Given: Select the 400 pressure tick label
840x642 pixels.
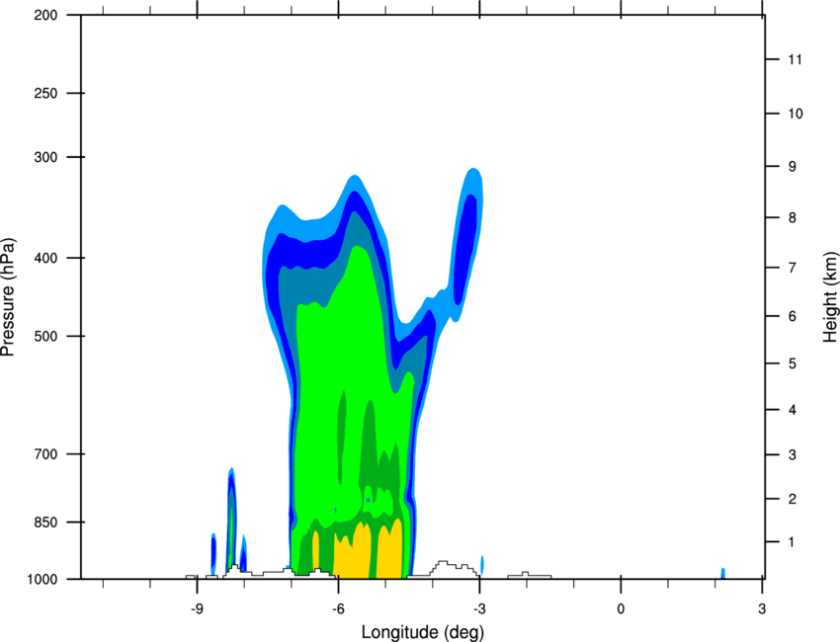Looking at the screenshot, I should tap(45, 258).
